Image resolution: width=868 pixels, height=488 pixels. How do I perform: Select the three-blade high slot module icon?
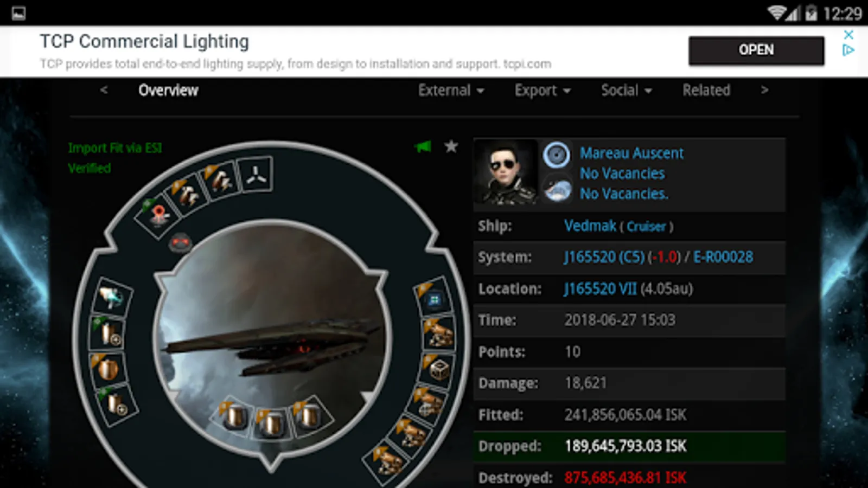point(256,174)
